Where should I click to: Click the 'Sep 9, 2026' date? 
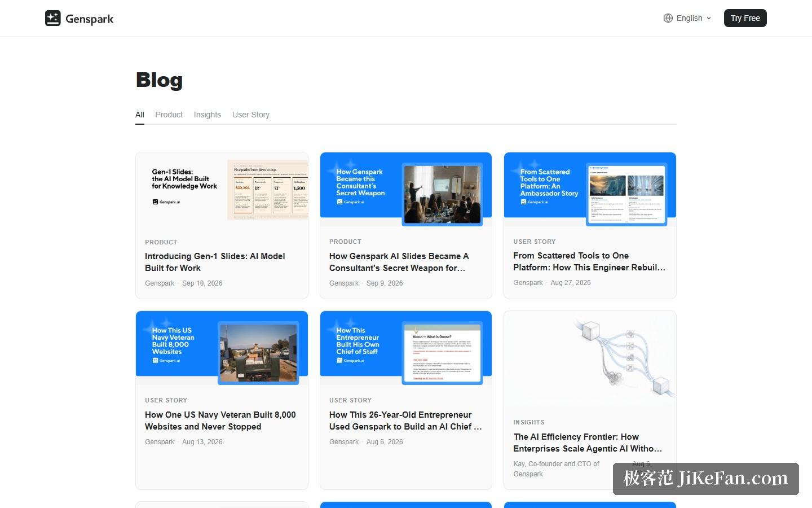385,283
